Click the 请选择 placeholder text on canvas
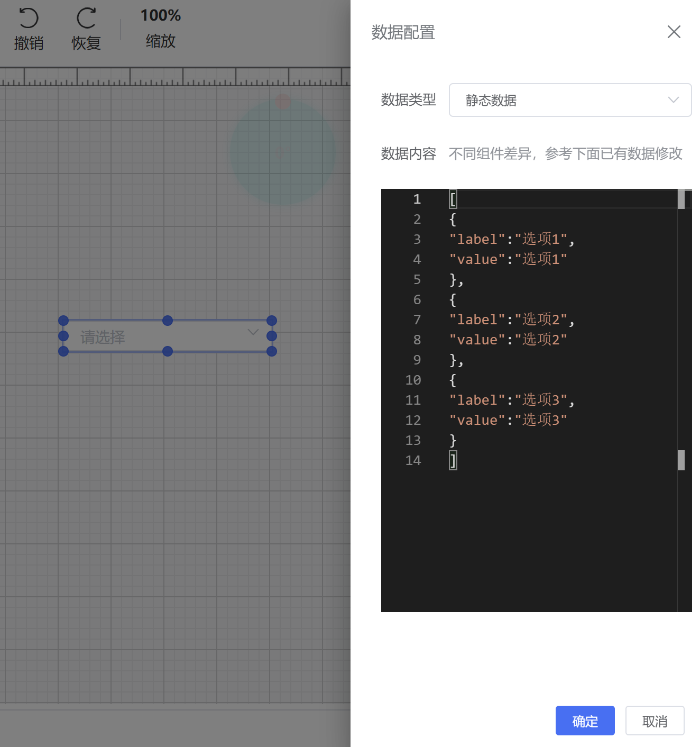Screen dimensions: 700x747 pos(103,337)
